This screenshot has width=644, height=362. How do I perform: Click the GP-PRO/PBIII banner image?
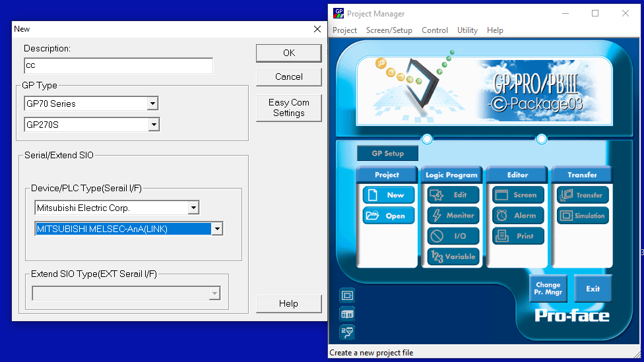[x=484, y=91]
